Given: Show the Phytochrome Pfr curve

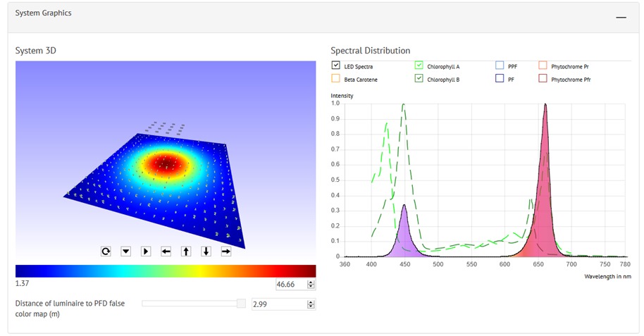Looking at the screenshot, I should (x=543, y=79).
